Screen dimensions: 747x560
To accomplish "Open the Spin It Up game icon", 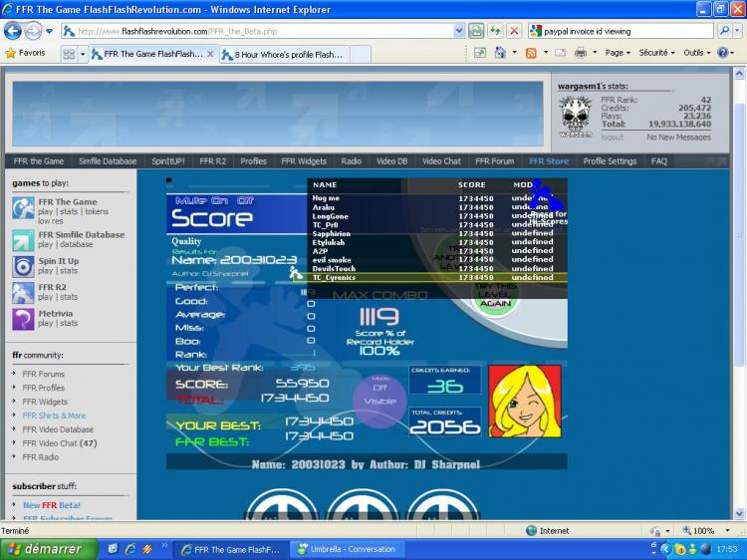I will tap(23, 266).
